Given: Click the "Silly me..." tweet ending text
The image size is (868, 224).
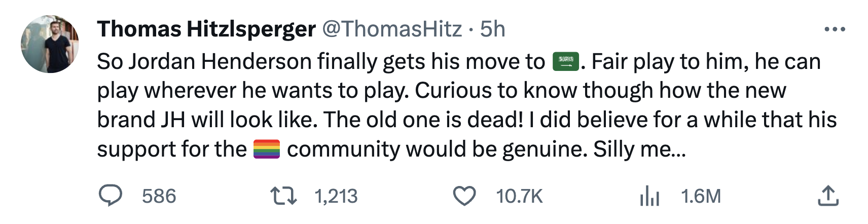Looking at the screenshot, I should (639, 150).
